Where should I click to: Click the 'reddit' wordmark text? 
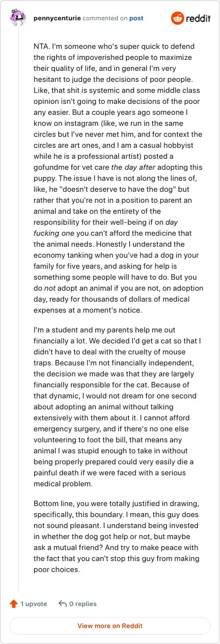tap(198, 19)
